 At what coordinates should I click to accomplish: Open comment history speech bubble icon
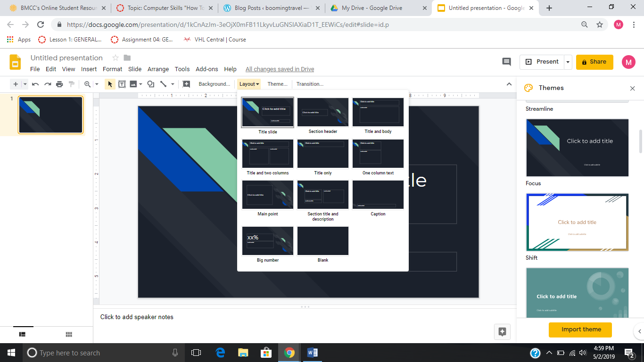pos(506,62)
